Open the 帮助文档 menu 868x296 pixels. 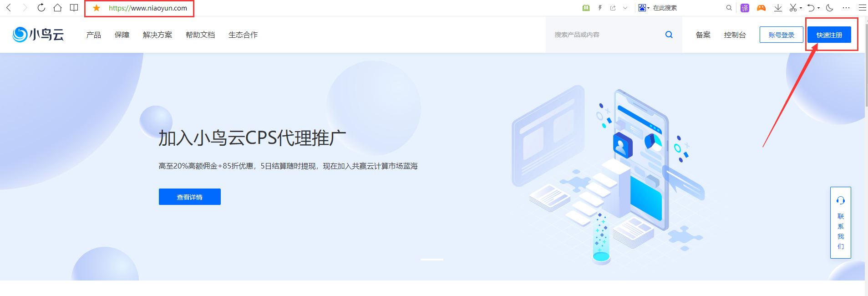(200, 35)
